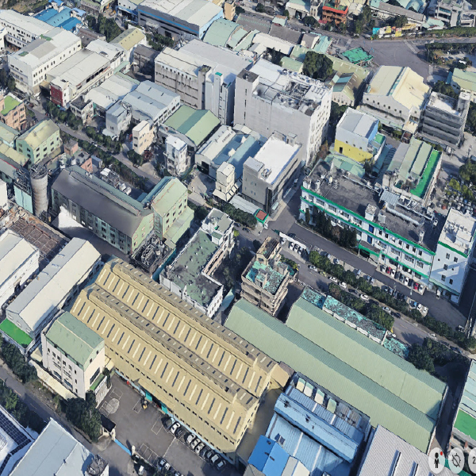
Task: Select the cylindrical silo tank on left
Action: coord(39,191)
